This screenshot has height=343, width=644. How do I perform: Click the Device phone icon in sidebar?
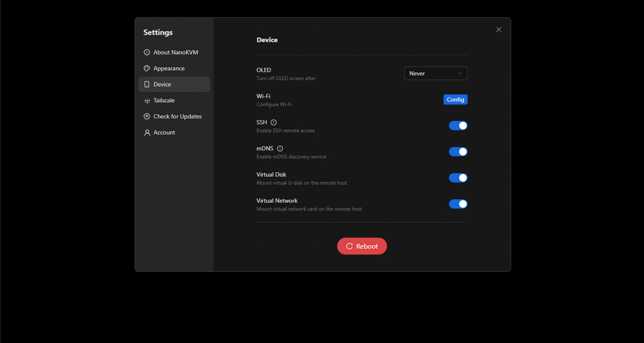tap(147, 84)
